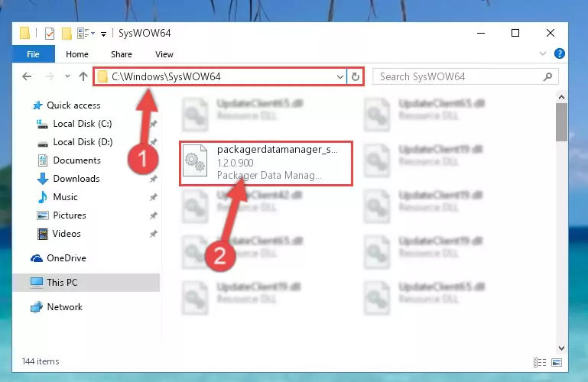Go back with the left arrow button

[x=27, y=76]
